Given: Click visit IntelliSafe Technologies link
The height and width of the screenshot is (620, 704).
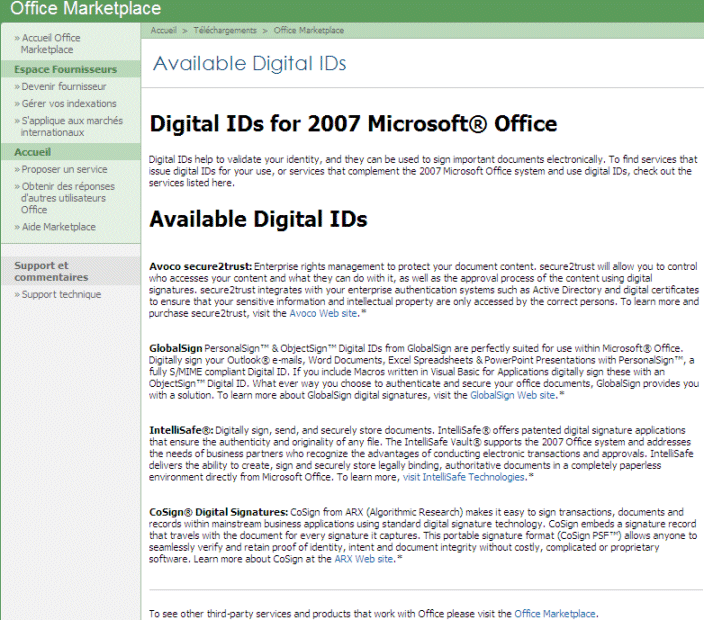Looking at the screenshot, I should point(464,477).
